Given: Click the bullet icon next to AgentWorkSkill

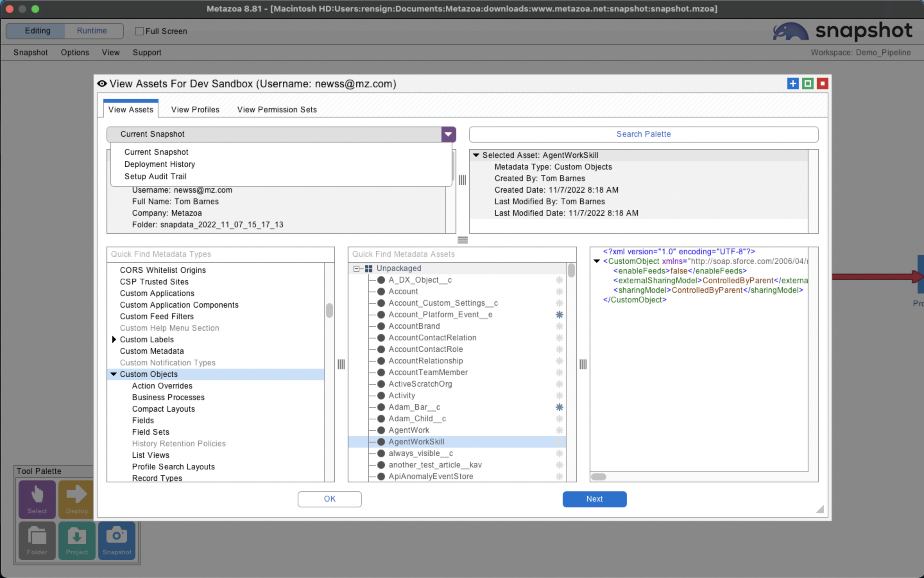Looking at the screenshot, I should point(381,442).
